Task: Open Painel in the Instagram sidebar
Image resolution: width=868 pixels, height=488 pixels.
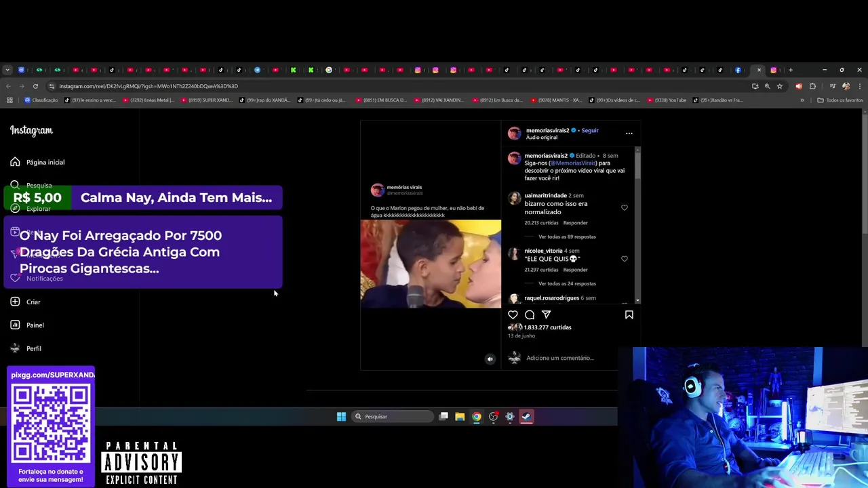Action: [x=27, y=325]
